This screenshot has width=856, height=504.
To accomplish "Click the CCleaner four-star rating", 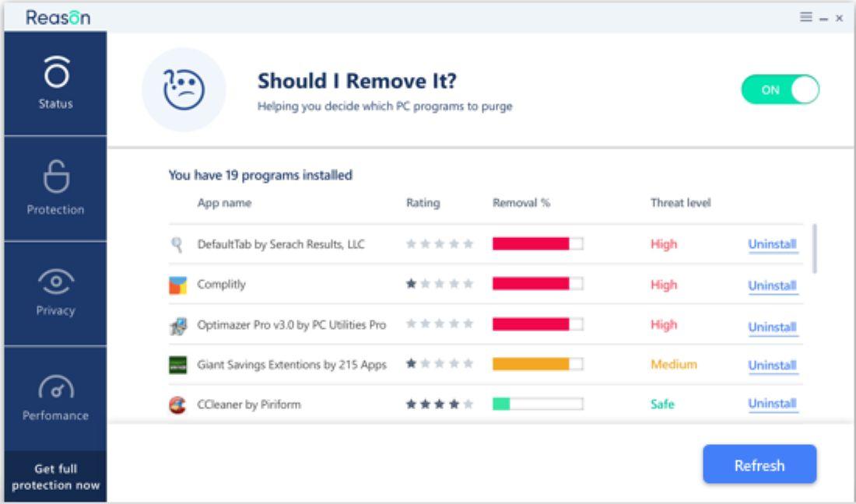I will pyautogui.click(x=440, y=404).
